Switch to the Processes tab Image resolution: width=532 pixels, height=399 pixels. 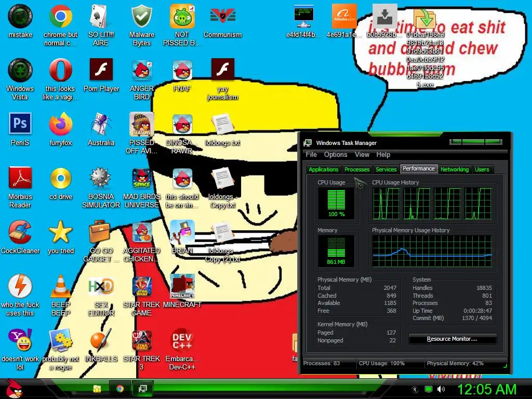point(356,169)
